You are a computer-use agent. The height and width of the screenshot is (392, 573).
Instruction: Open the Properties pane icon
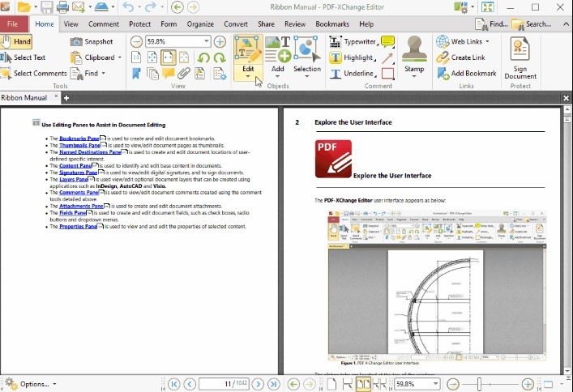[220, 74]
